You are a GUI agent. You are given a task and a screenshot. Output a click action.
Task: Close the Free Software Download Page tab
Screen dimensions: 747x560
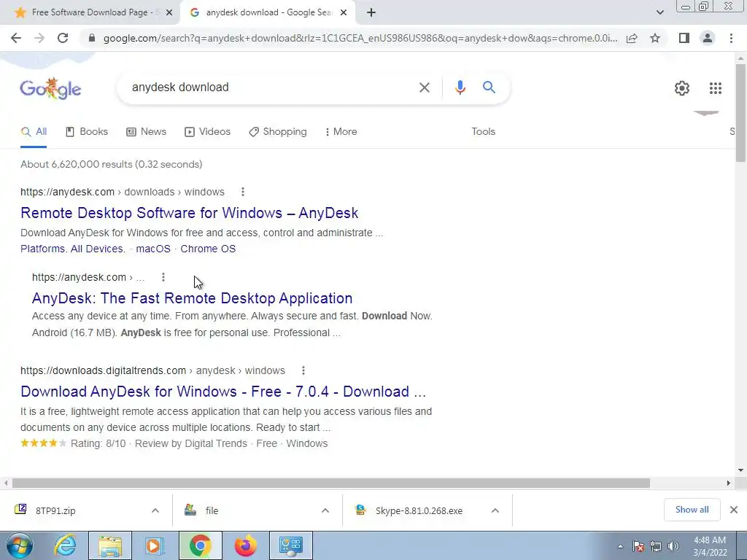tap(169, 13)
